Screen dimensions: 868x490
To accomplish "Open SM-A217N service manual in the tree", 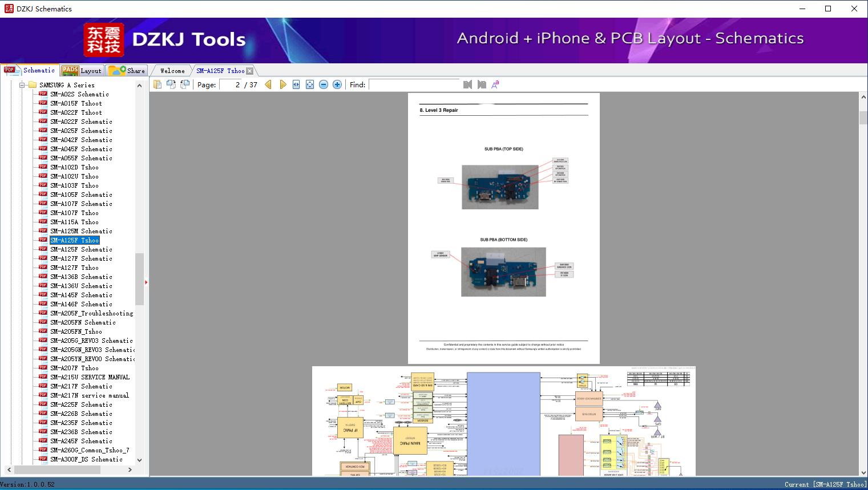I will (90, 395).
